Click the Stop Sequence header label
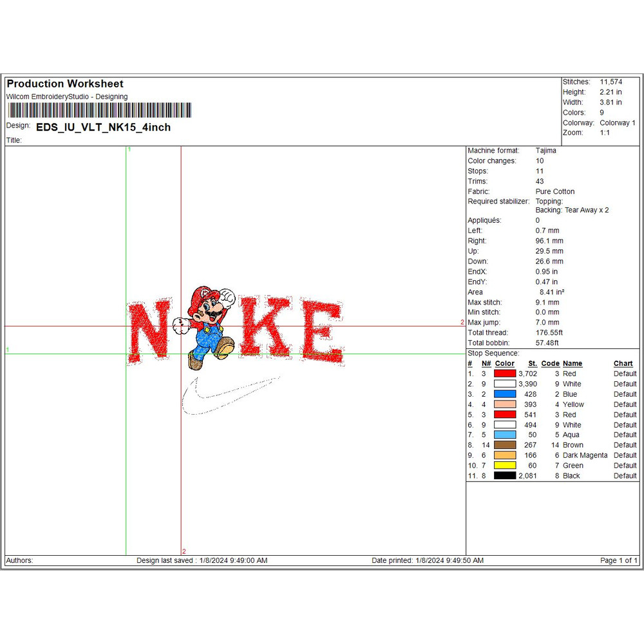 pyautogui.click(x=493, y=353)
